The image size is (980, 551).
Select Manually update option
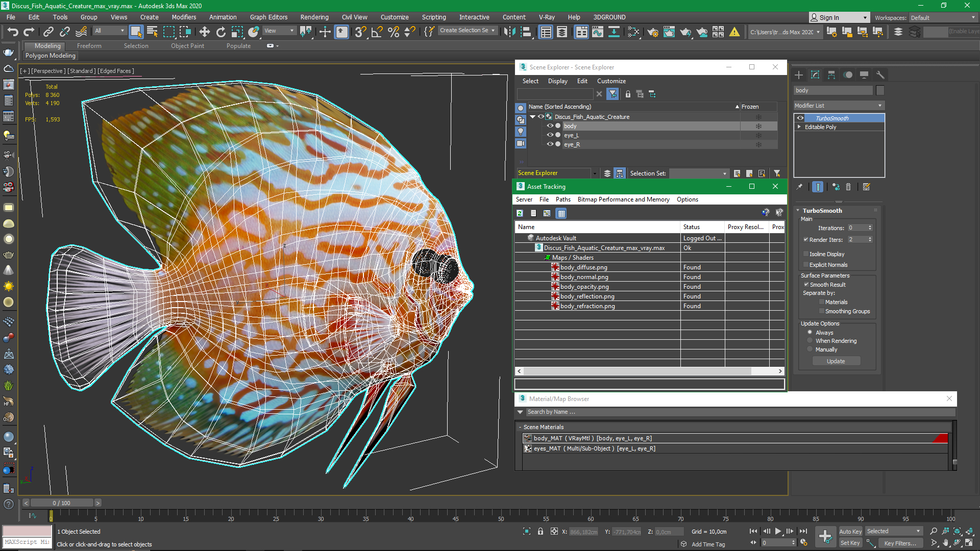pyautogui.click(x=810, y=349)
